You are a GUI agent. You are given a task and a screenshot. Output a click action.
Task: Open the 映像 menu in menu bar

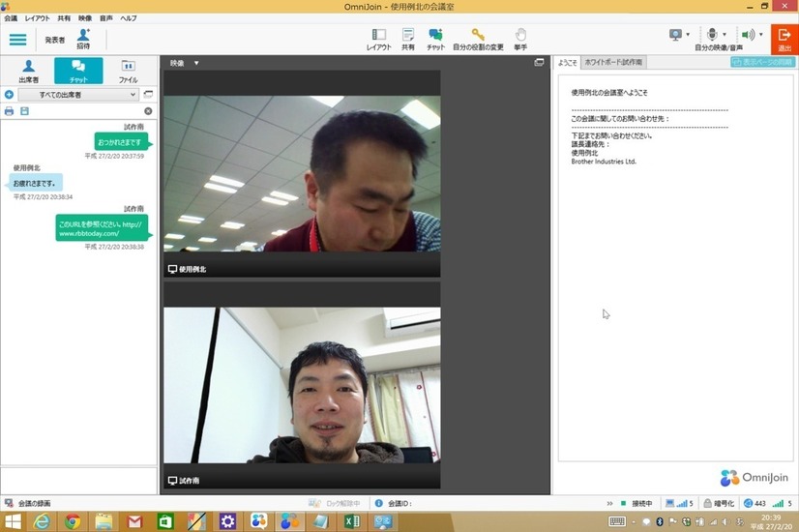pos(85,18)
